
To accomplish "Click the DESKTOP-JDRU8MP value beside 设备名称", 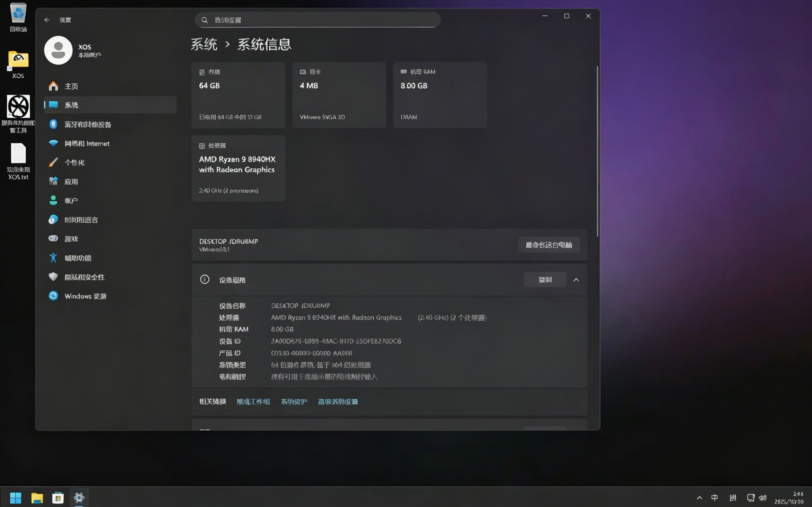I will (x=301, y=306).
